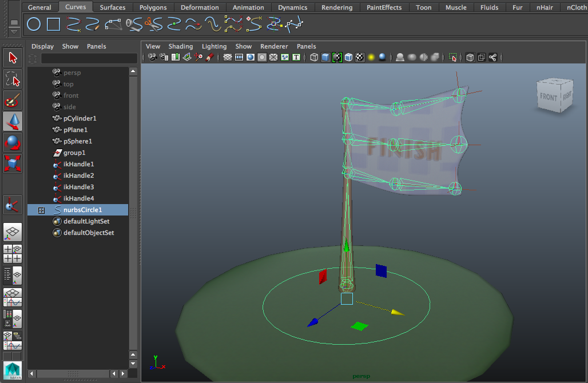Activate the Scale tool in the toolbox
Screen dimensions: 588x383
(13, 164)
